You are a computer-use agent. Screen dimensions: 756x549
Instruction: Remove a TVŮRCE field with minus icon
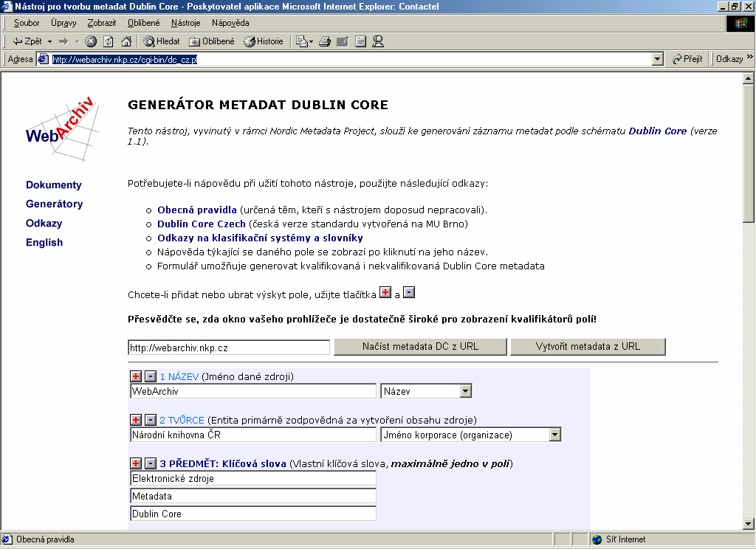[151, 420]
